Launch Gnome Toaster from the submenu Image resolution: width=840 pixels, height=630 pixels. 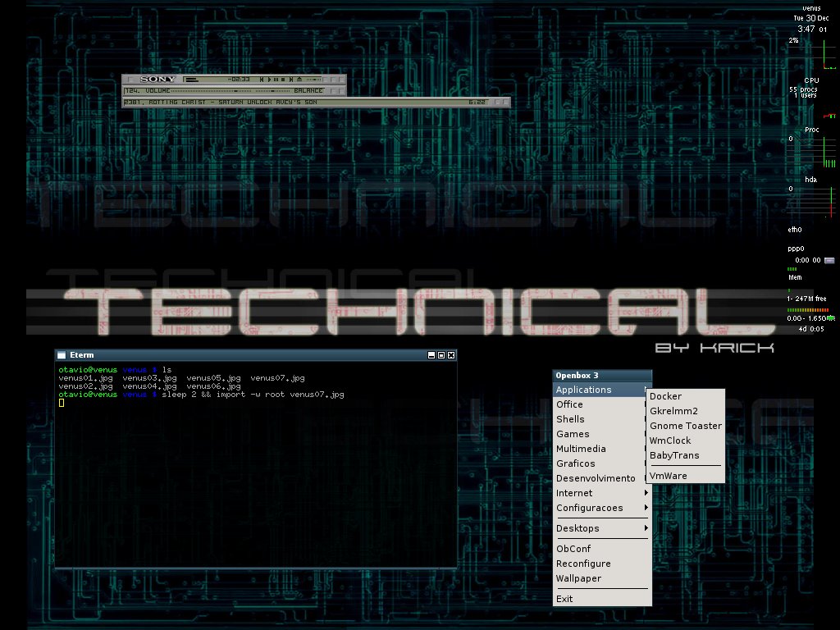pos(685,426)
